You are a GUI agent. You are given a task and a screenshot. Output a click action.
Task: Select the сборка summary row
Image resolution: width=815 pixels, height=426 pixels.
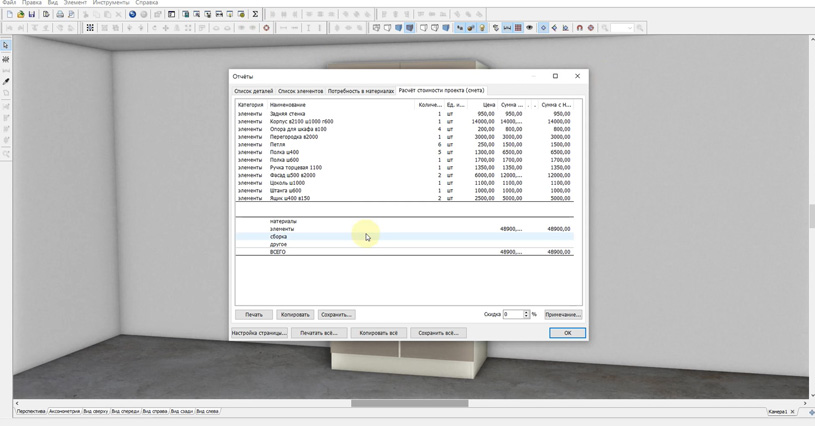(404, 236)
